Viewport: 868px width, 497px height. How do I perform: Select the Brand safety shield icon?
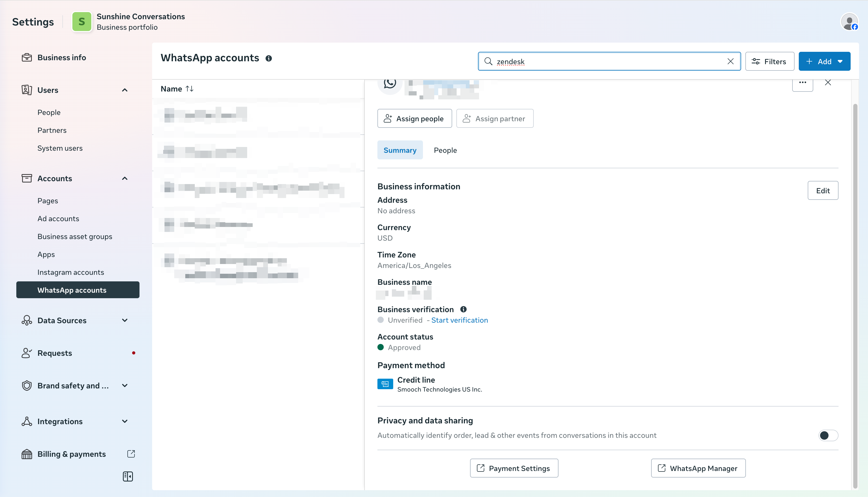[27, 386]
